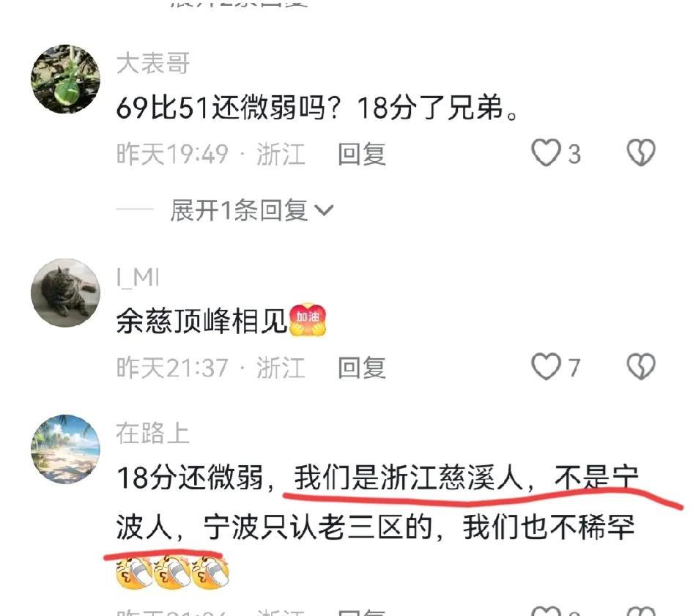Select comment text 余慈顶峰相见

[x=201, y=321]
